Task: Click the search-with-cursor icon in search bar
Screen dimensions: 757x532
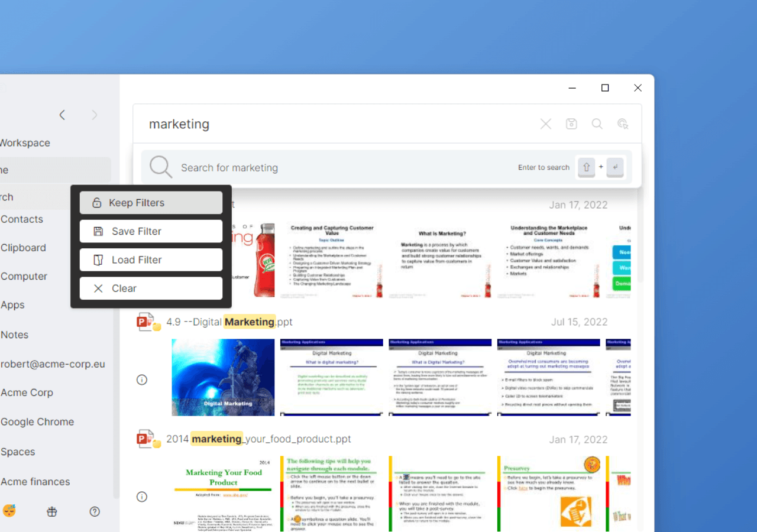Action: [x=622, y=124]
